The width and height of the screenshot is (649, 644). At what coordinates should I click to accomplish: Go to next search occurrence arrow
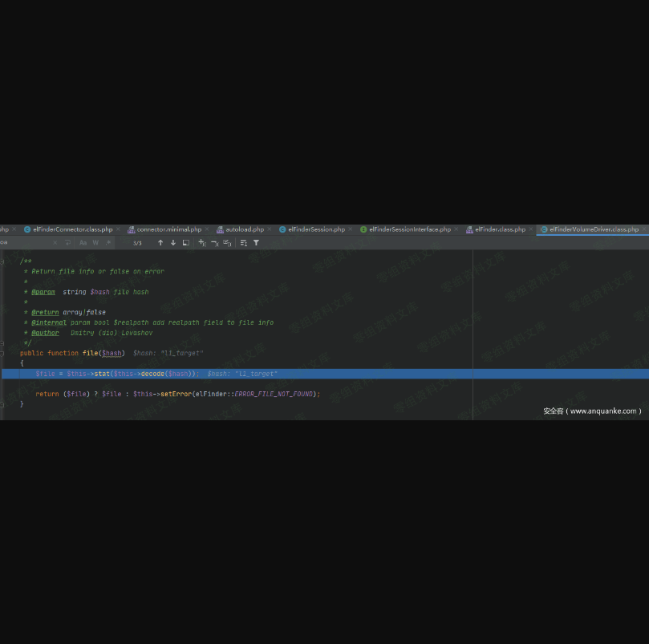coord(172,243)
